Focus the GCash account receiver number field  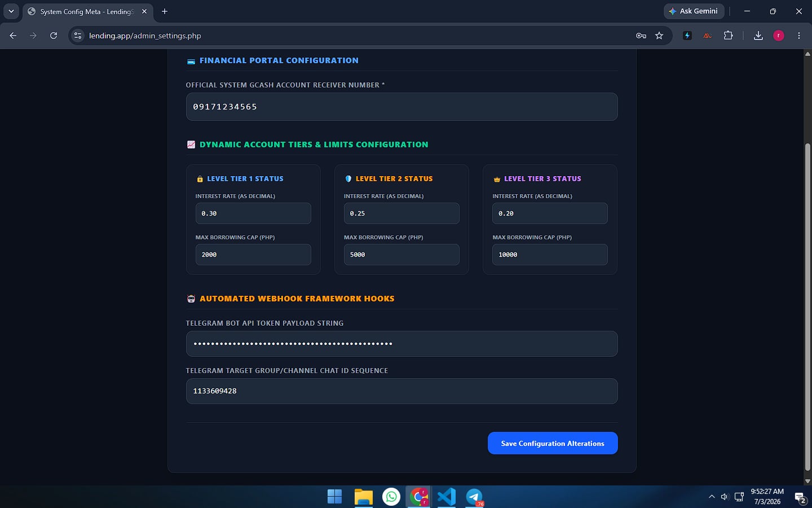coord(401,107)
